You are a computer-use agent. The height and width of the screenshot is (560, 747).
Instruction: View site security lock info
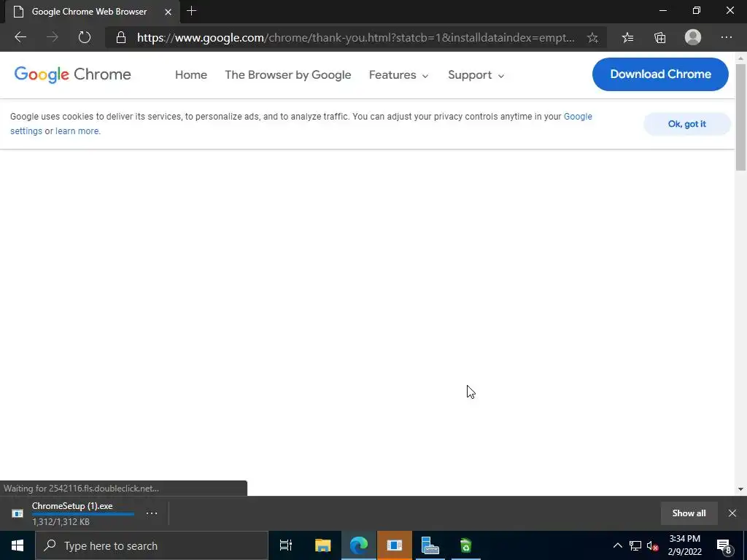pyautogui.click(x=121, y=38)
